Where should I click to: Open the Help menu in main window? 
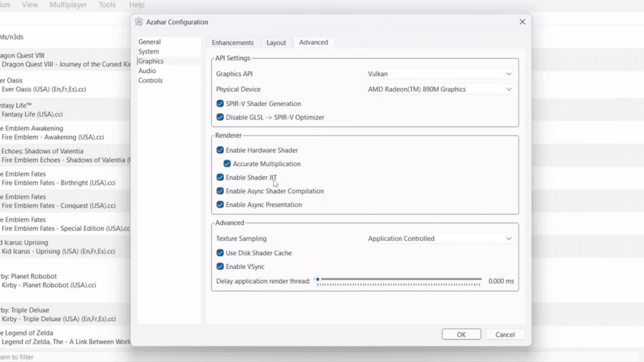[x=136, y=5]
